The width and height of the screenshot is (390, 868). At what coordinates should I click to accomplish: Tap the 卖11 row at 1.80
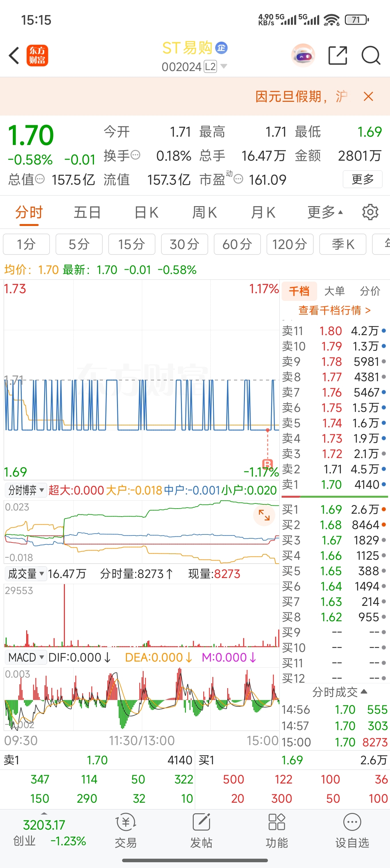coord(334,331)
